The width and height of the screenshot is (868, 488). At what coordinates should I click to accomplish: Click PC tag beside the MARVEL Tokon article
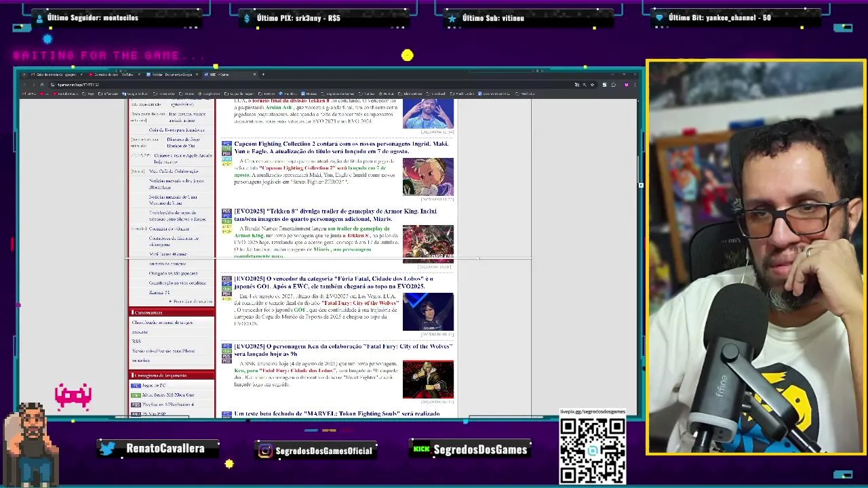[x=226, y=413]
